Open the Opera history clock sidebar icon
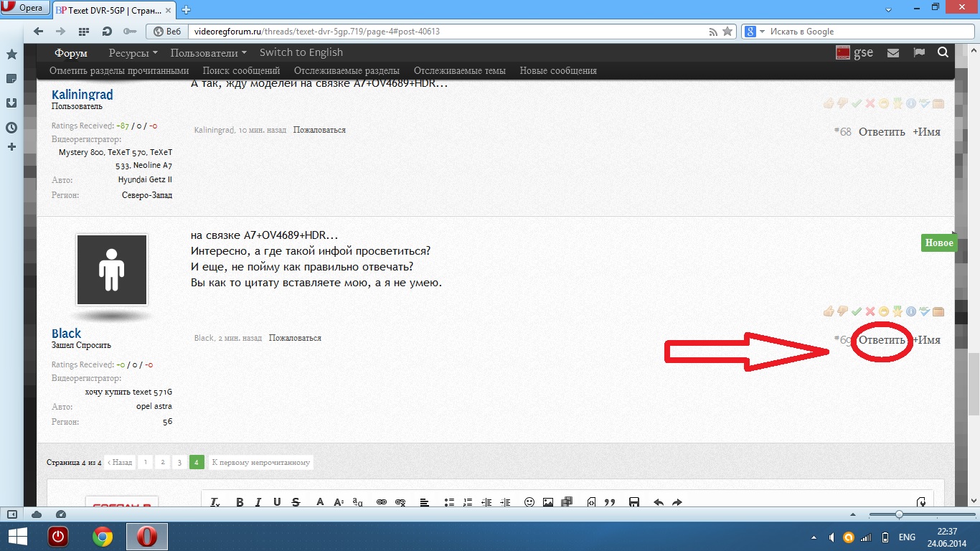980x551 pixels. coord(11,128)
